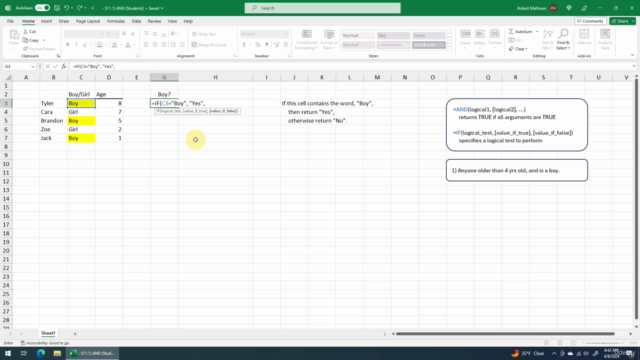The image size is (640, 360).
Task: Cancel the formula entry with red X
Action: (x=47, y=66)
